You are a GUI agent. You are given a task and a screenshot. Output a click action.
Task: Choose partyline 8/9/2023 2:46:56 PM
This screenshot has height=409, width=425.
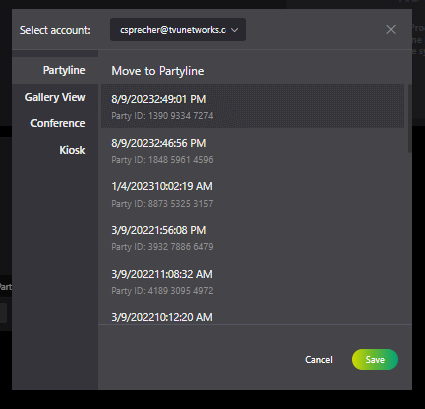click(x=252, y=150)
